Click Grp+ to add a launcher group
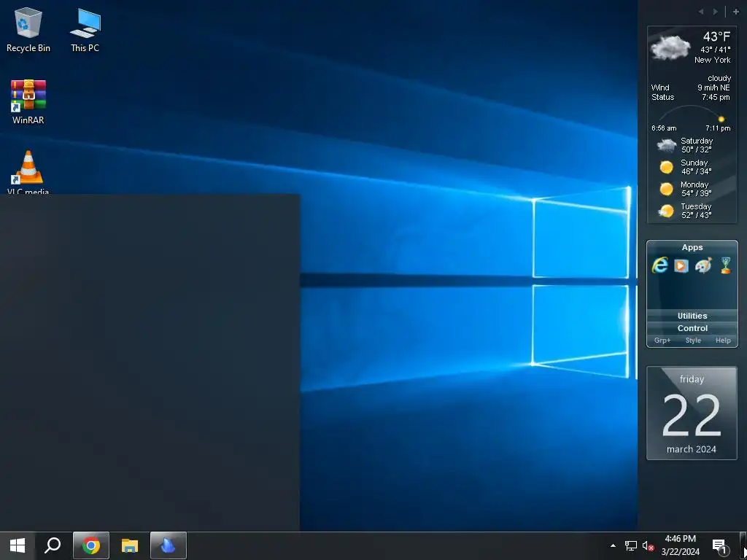This screenshot has width=747, height=560. tap(662, 341)
